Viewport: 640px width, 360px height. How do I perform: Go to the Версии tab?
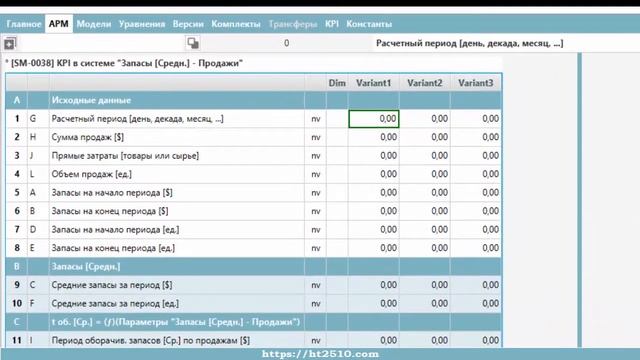188,24
